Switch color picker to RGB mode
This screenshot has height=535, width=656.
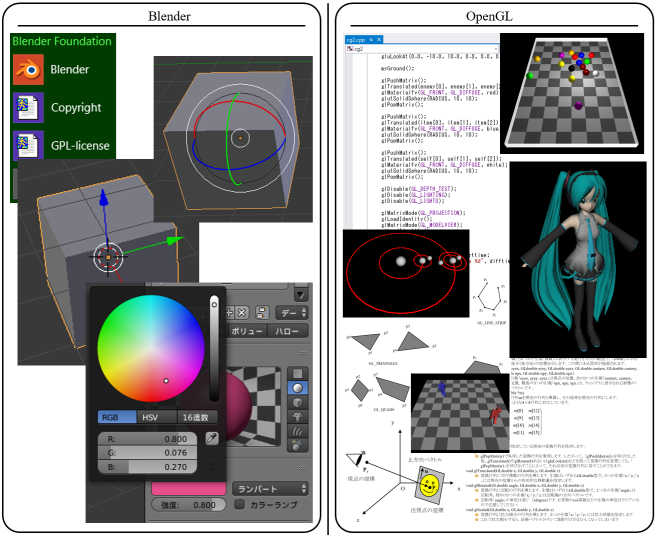tap(117, 417)
